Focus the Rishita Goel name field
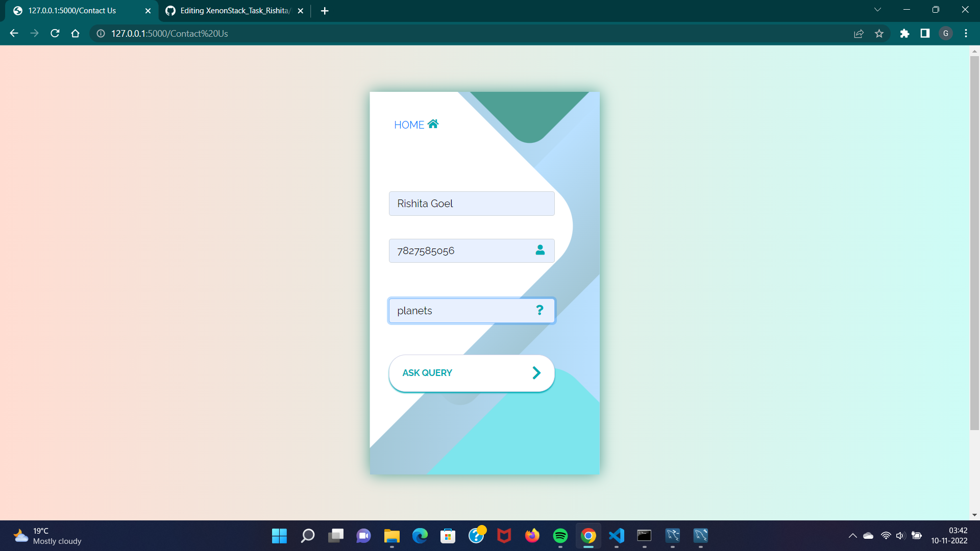 [x=471, y=204]
